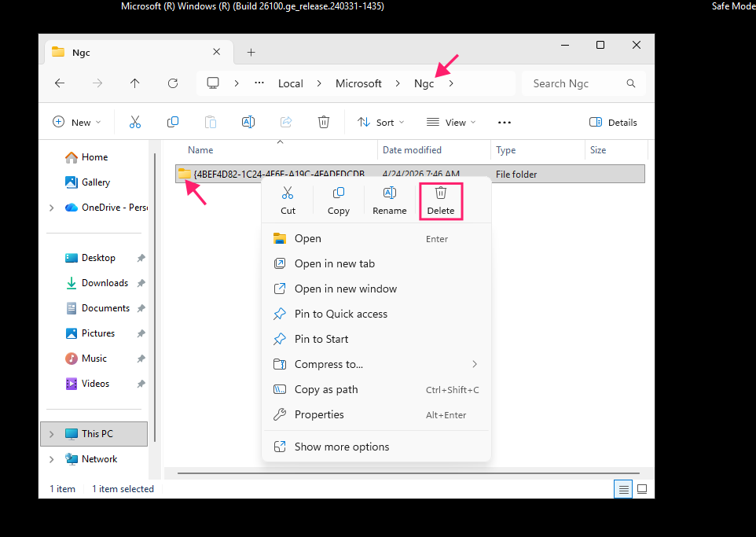
Task: Expand the This PC tree node
Action: pos(52,434)
